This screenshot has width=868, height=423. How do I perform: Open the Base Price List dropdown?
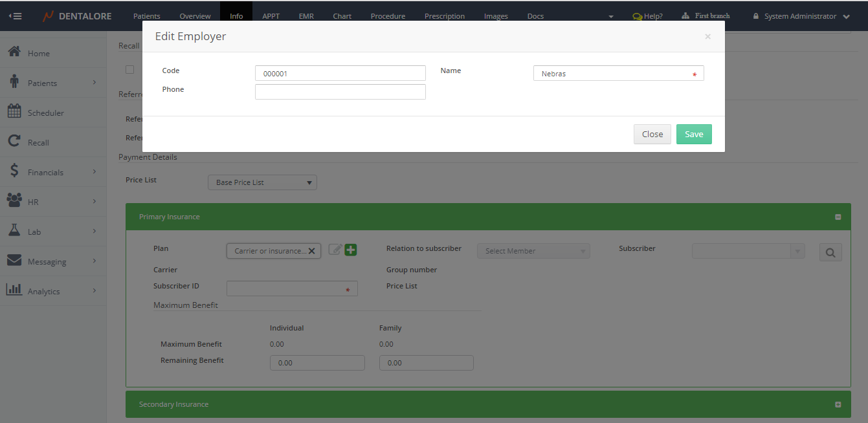pos(262,182)
